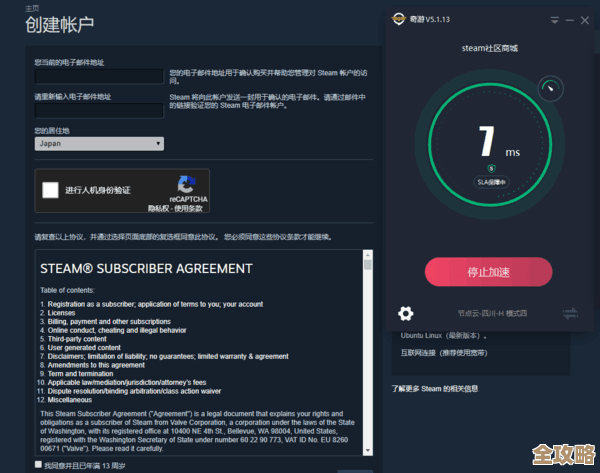Click the steam社区商城 title

click(x=489, y=48)
